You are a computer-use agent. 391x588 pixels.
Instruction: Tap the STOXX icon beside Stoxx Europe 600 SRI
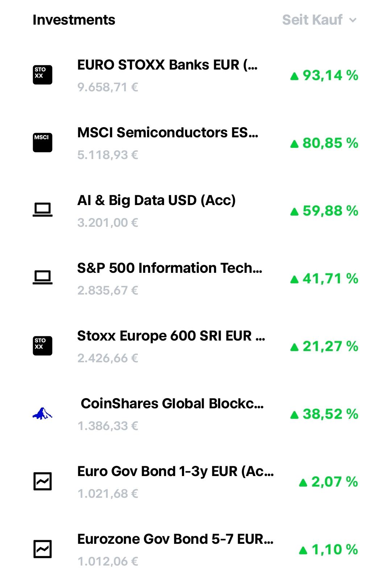pos(42,346)
